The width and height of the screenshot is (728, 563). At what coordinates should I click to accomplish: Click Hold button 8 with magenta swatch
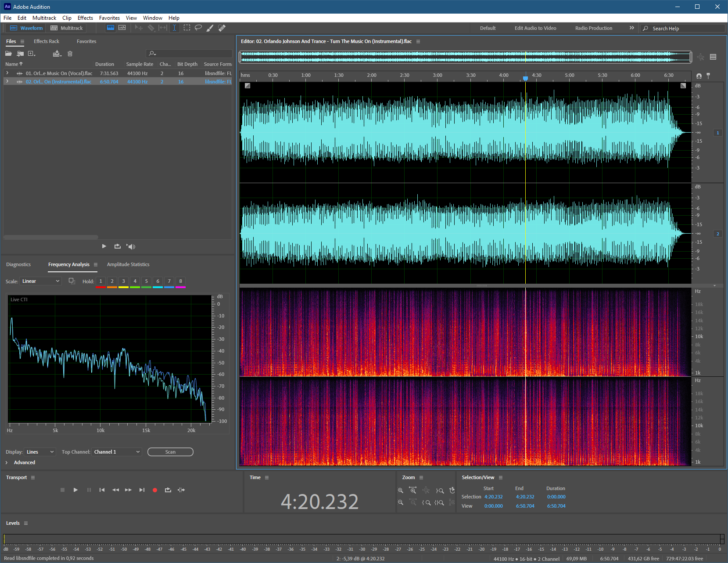tap(180, 281)
